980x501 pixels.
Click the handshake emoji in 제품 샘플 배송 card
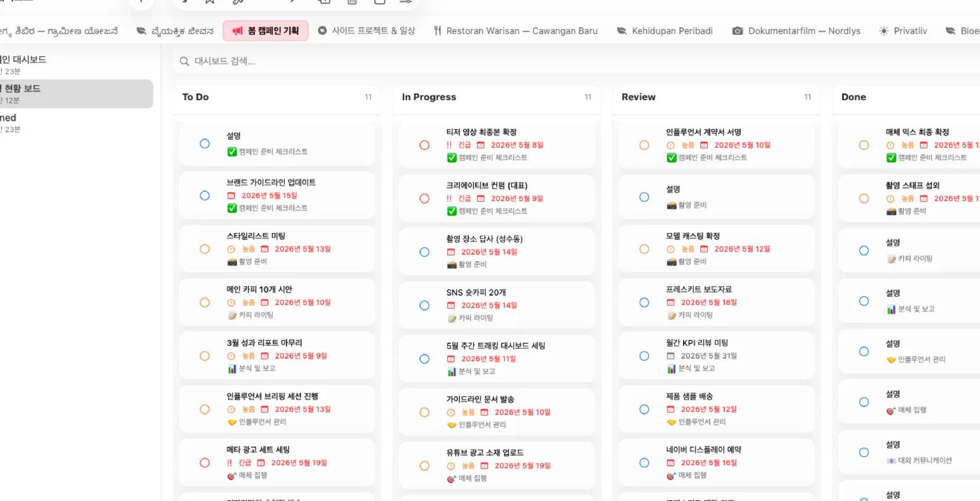point(671,422)
